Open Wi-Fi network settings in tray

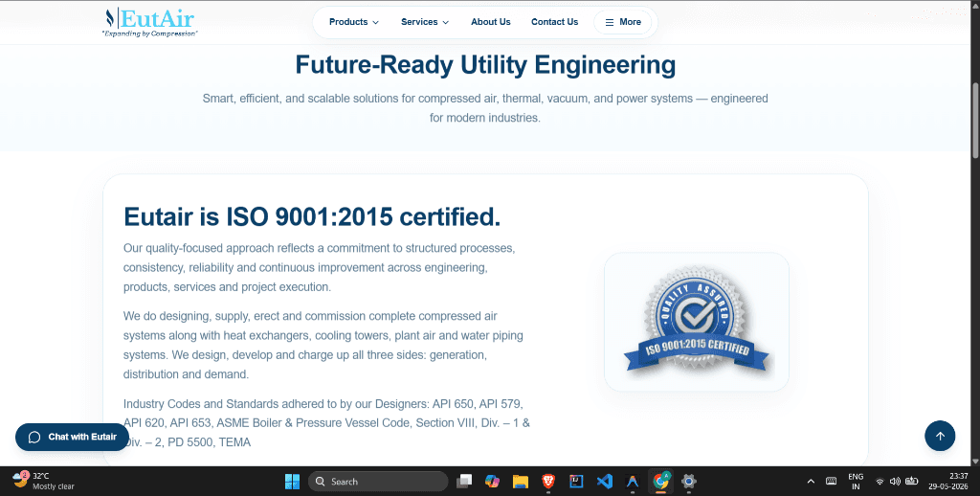pos(880,481)
